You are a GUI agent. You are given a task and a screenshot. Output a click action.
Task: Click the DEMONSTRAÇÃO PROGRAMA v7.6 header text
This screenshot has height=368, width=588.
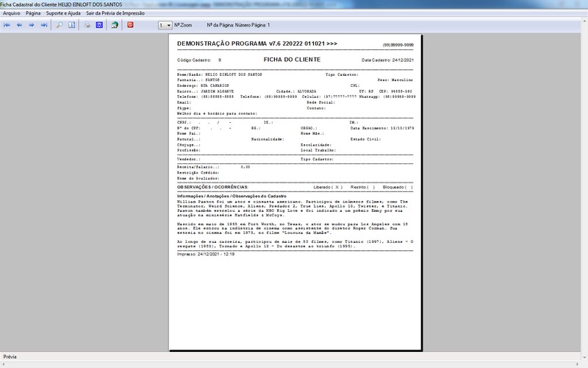point(257,43)
